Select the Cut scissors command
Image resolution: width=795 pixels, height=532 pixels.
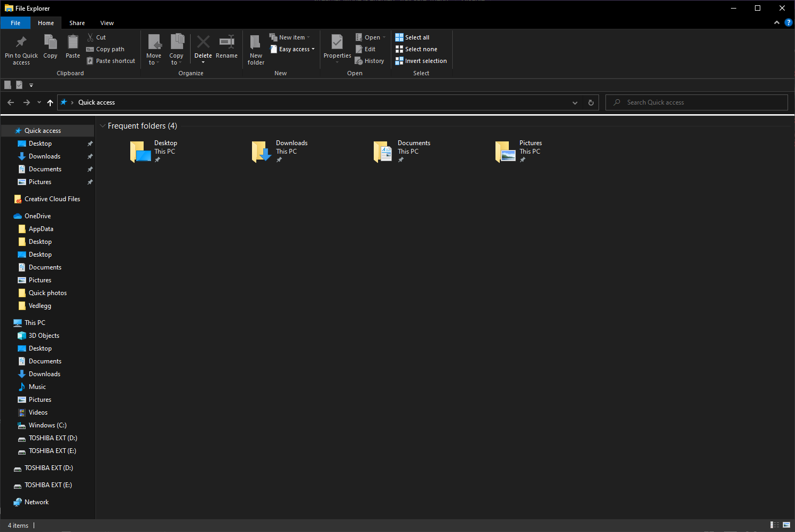click(x=97, y=37)
